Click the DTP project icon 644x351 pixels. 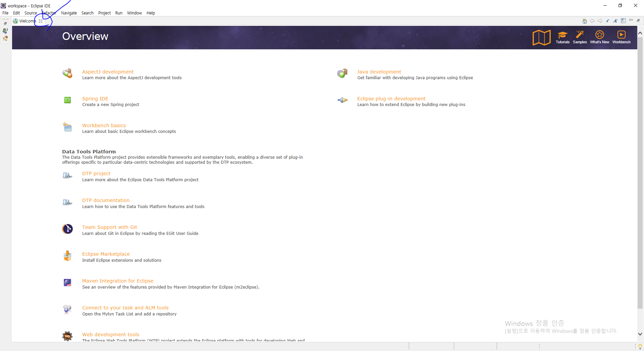tap(67, 175)
